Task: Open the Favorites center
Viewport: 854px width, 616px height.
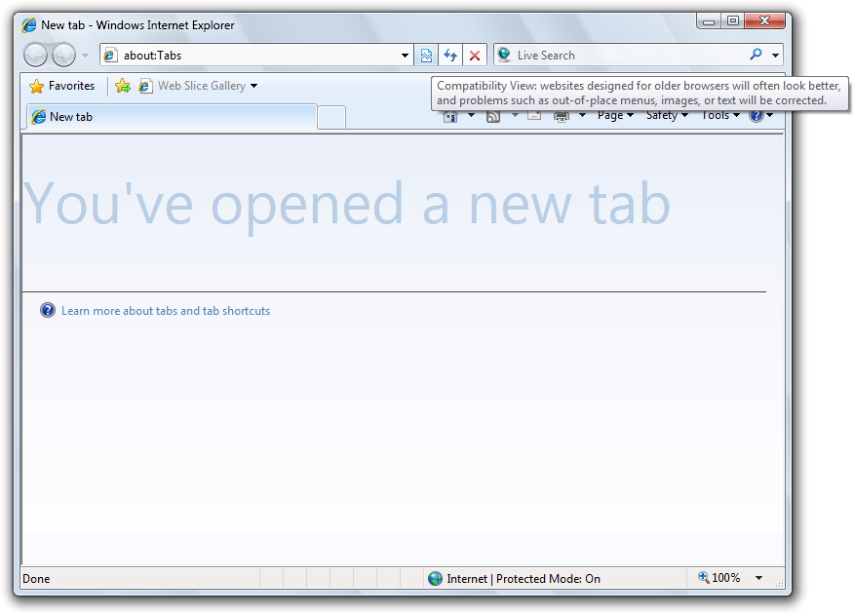Action: pos(61,86)
